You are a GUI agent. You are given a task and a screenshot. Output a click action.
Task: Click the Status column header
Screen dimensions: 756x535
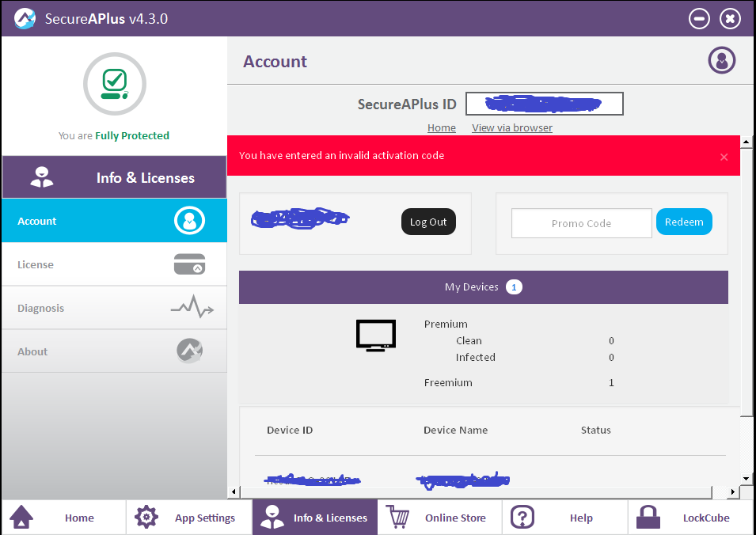pos(596,430)
